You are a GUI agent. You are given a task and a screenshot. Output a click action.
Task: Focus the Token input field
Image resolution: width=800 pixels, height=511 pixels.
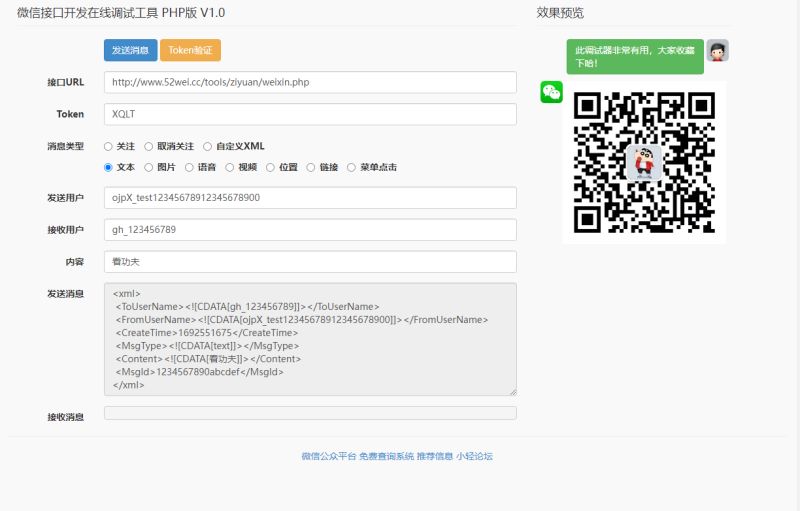(x=310, y=114)
